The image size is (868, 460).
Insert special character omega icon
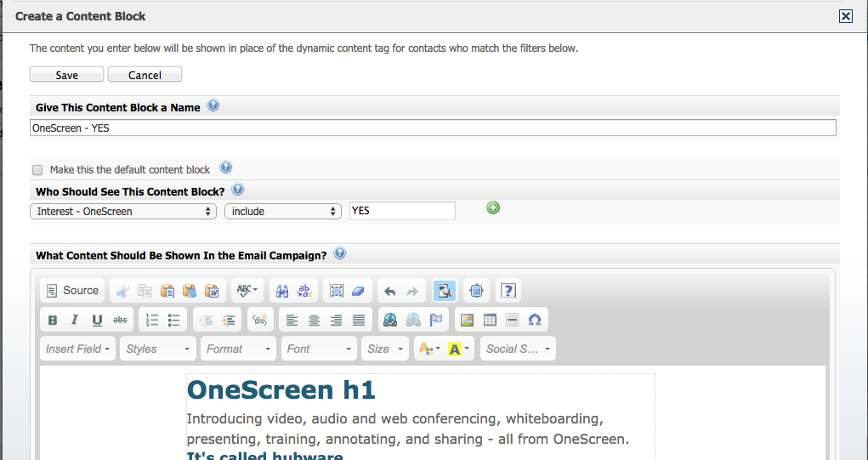[535, 320]
